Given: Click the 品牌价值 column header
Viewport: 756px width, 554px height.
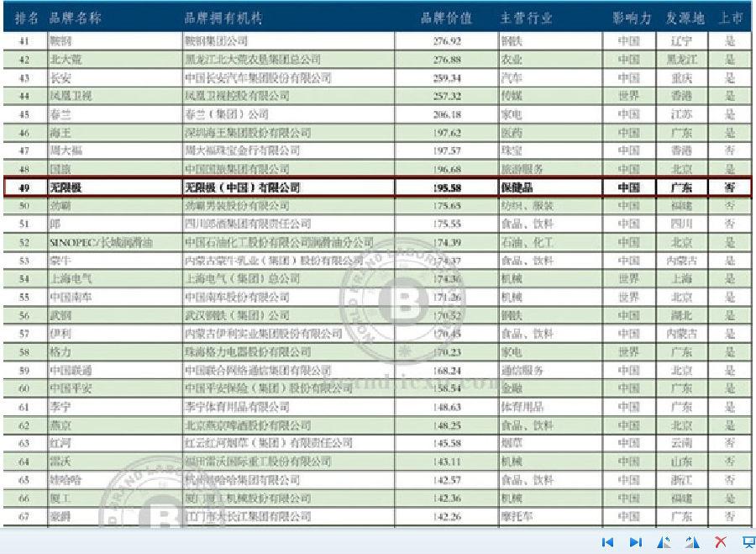Looking at the screenshot, I should (447, 18).
